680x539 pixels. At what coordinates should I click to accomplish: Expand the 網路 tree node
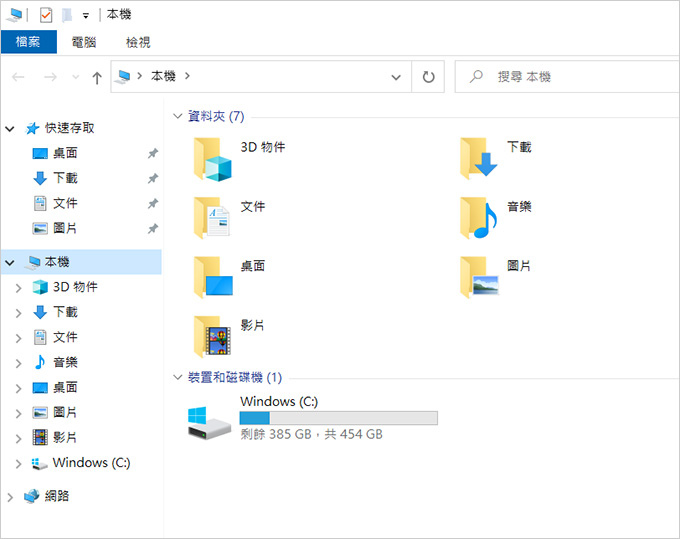[x=10, y=497]
